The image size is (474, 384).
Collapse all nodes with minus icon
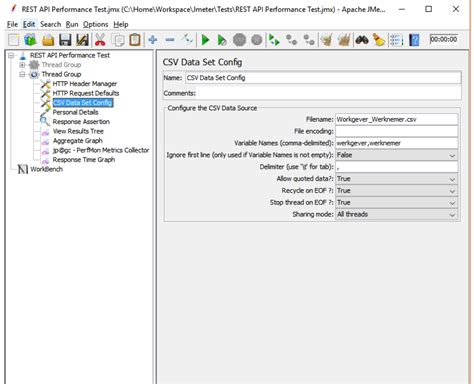(170, 40)
